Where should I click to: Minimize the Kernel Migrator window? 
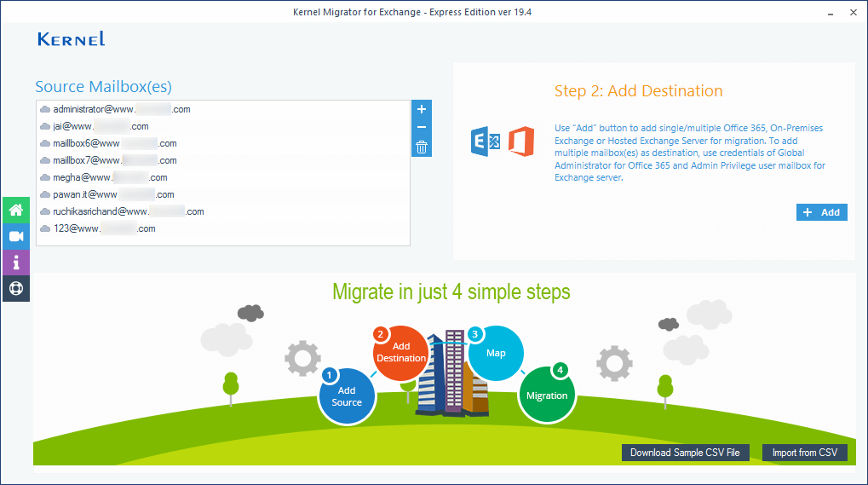point(831,13)
